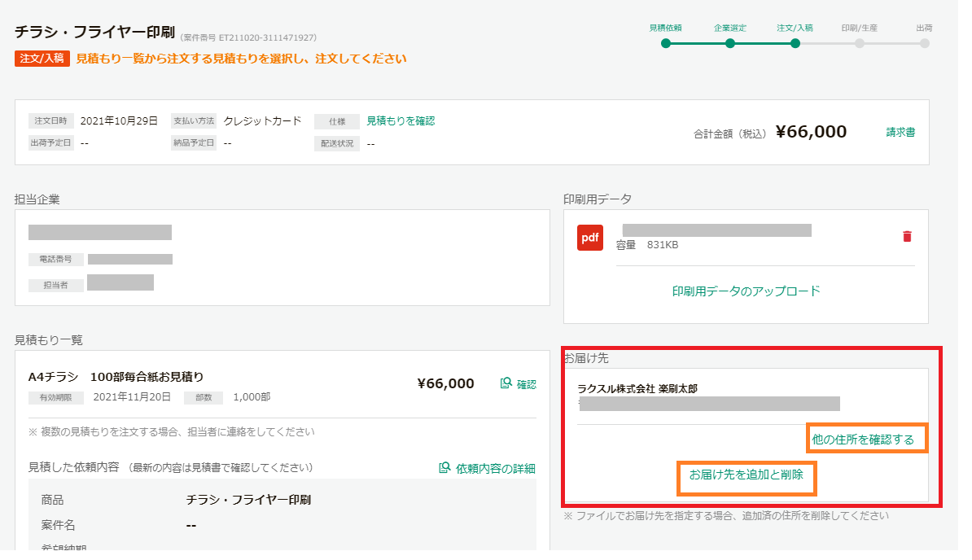Open the 見積もりを確認 link
Screen dimensions: 972x560
click(x=401, y=120)
